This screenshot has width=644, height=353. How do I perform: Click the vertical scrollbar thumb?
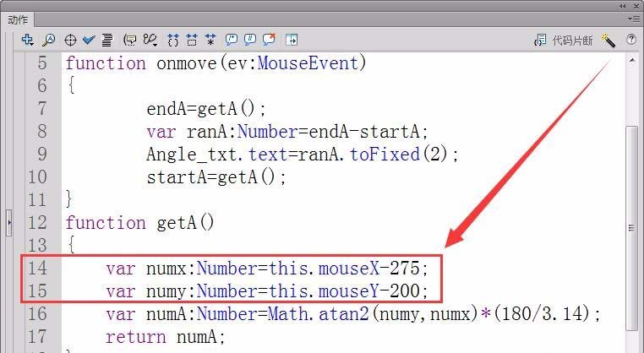click(631, 228)
